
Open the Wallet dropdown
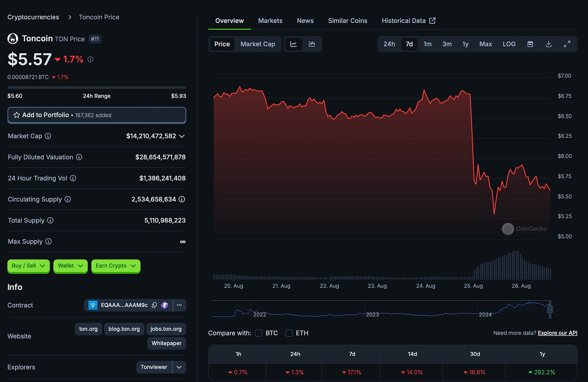pos(70,266)
